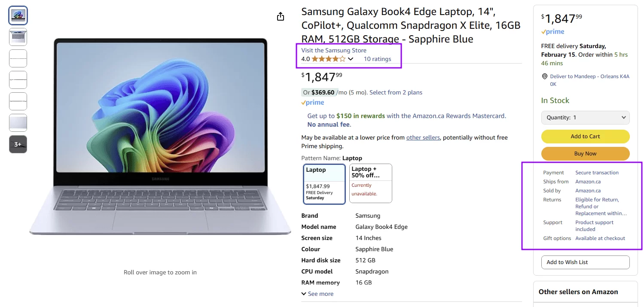Select the Laptop pattern option
The image size is (644, 307).
click(324, 183)
